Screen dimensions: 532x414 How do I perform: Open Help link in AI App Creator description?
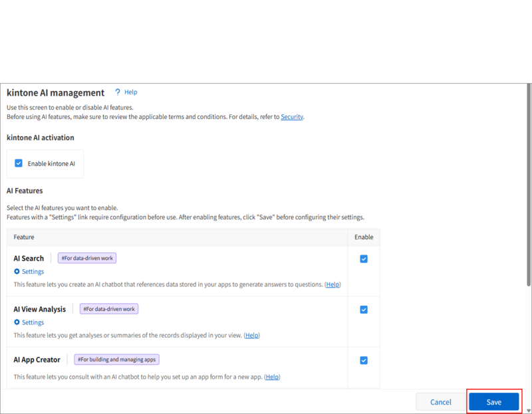(272, 377)
